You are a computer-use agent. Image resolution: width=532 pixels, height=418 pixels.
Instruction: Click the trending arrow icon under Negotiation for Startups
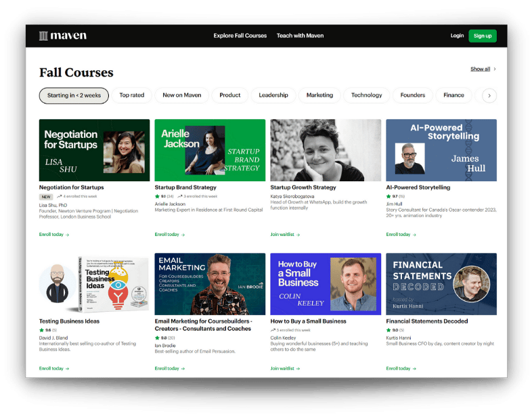point(60,196)
